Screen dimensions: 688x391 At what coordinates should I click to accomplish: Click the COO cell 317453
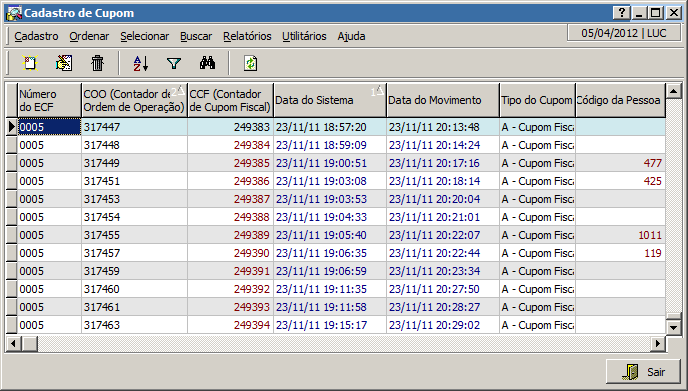pyautogui.click(x=134, y=199)
